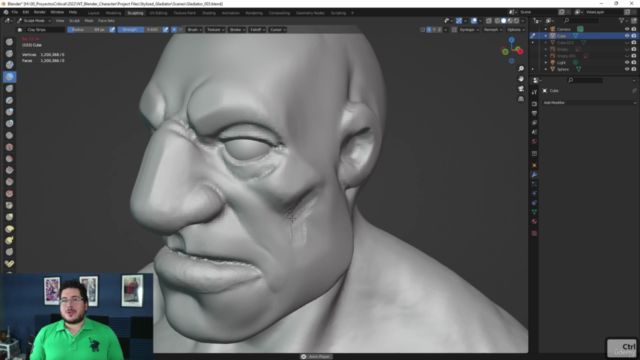The image size is (640, 360).
Task: Disable rendering for the Camera row
Action: click(634, 29)
